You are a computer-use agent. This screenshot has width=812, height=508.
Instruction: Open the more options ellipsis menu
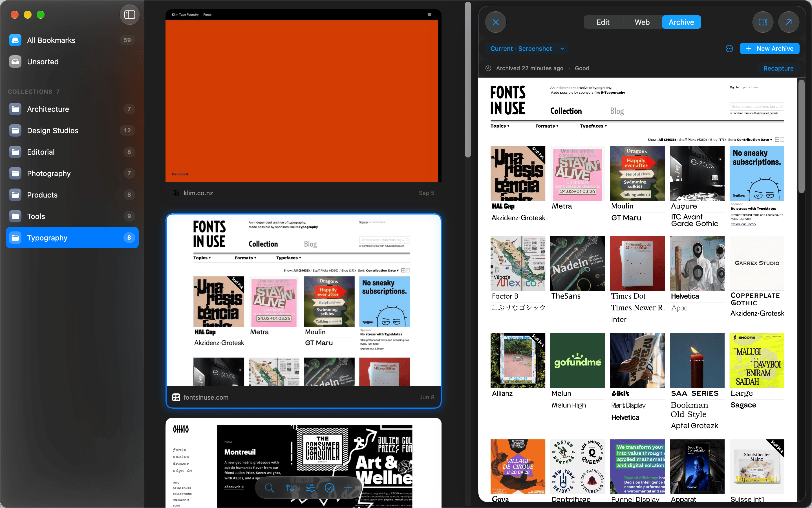point(729,49)
